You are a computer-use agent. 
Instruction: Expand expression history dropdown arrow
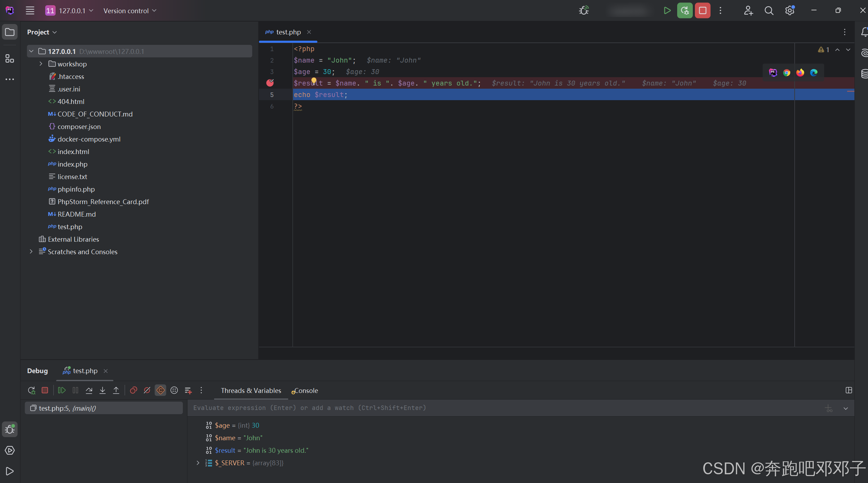point(846,409)
